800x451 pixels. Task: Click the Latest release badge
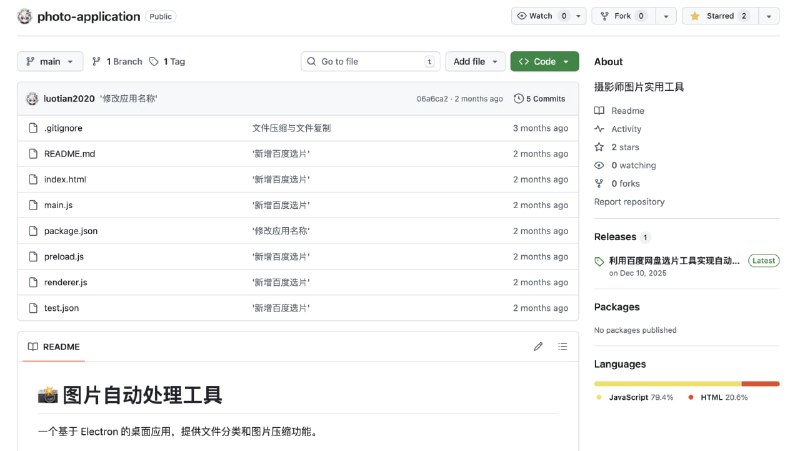pyautogui.click(x=763, y=261)
